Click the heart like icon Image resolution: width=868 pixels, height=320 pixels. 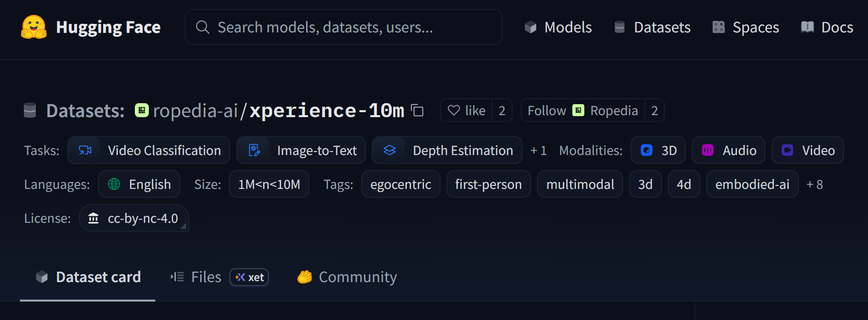[453, 111]
